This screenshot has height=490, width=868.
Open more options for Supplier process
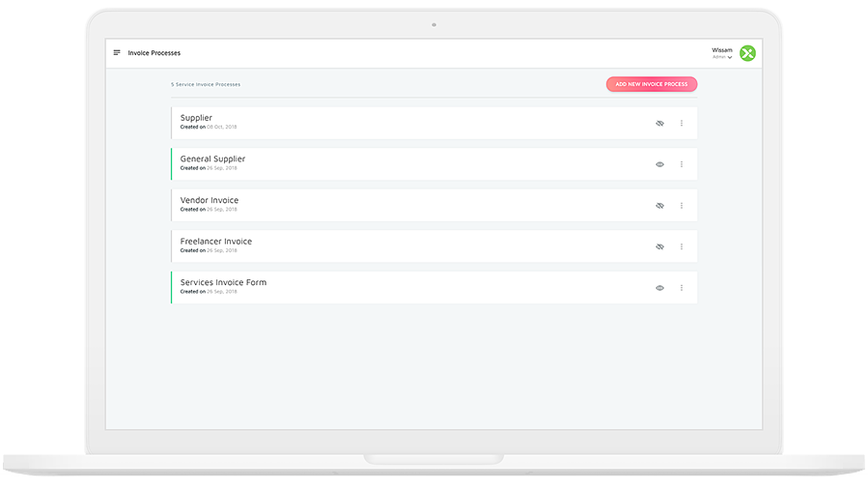(682, 124)
